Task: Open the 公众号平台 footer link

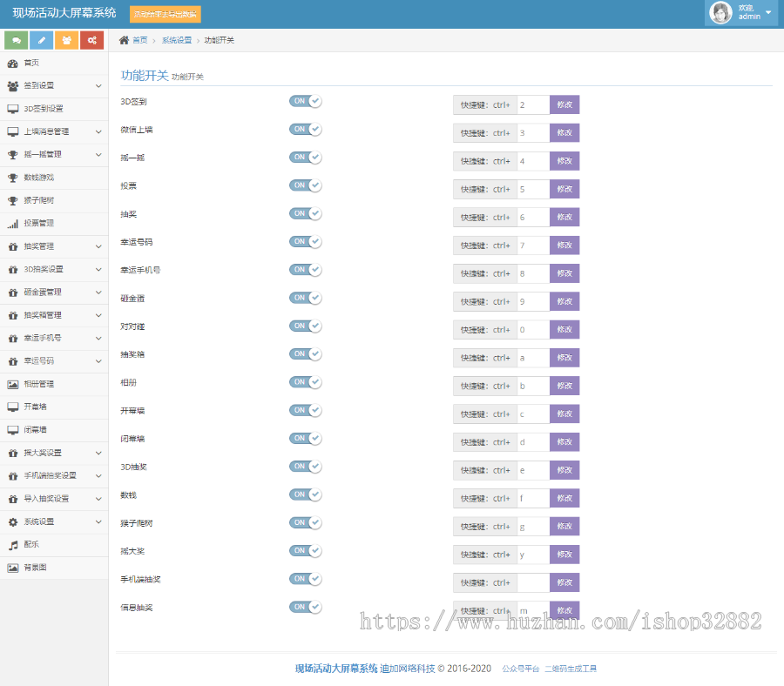Action: [x=521, y=669]
